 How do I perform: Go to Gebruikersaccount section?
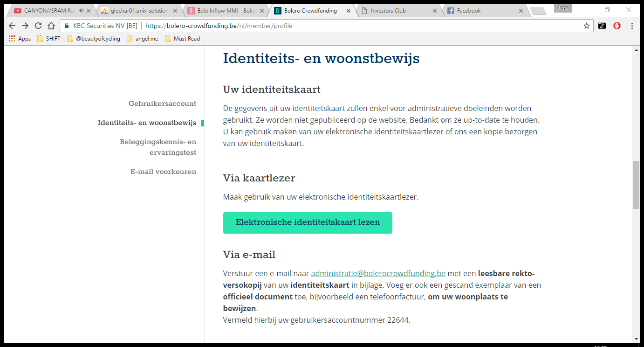162,104
